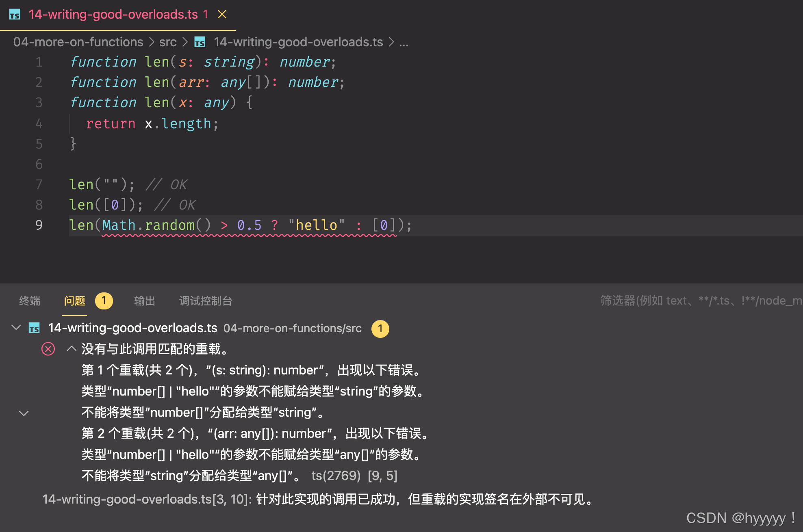Collapse the 14-writing-good-overloads.ts problems file group
This screenshot has width=803, height=532.
click(x=16, y=327)
